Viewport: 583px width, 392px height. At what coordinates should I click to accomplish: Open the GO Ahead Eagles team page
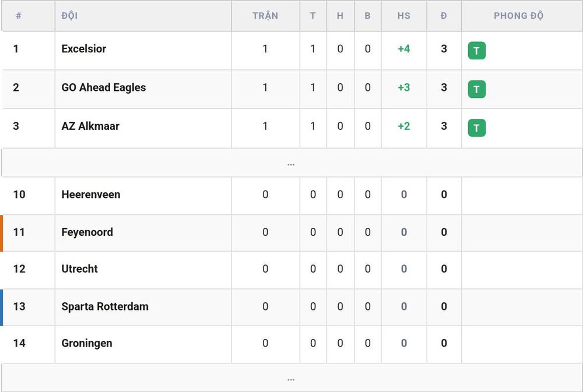pos(103,87)
